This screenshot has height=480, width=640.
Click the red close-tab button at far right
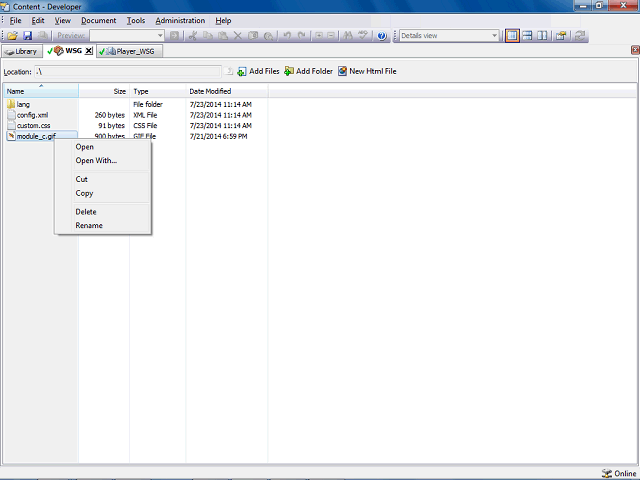coord(635,50)
